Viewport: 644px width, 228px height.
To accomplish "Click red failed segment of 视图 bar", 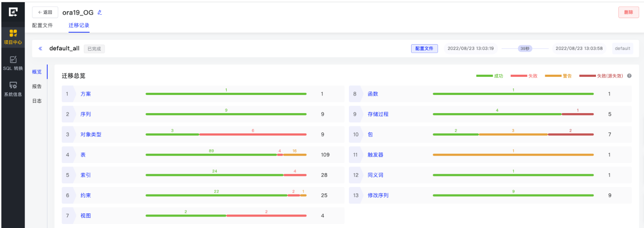I will (x=266, y=216).
